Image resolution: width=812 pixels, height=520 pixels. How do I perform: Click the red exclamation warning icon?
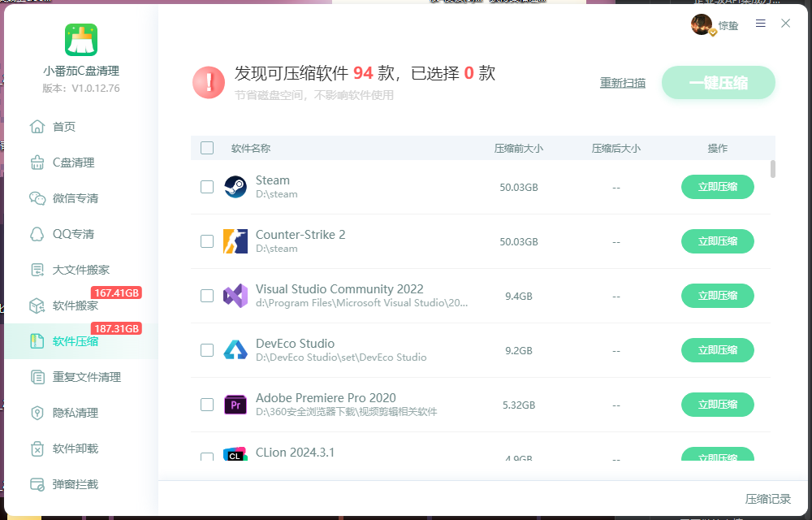point(209,82)
